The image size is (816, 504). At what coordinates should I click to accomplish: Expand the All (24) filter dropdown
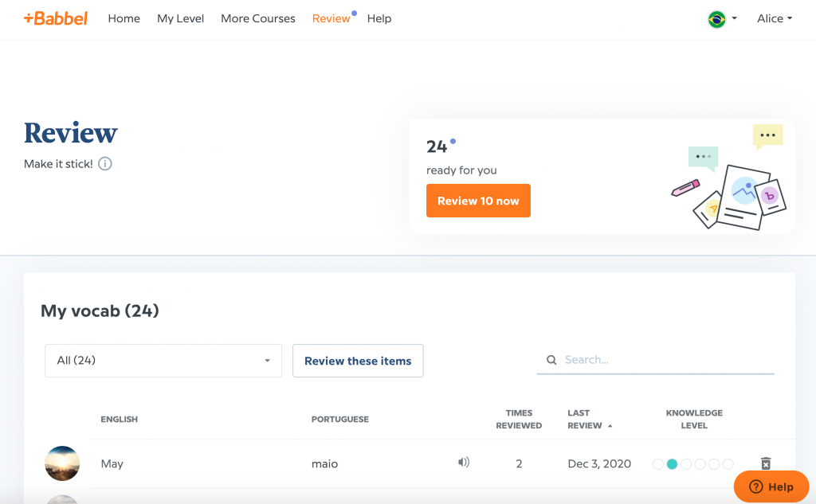click(163, 361)
